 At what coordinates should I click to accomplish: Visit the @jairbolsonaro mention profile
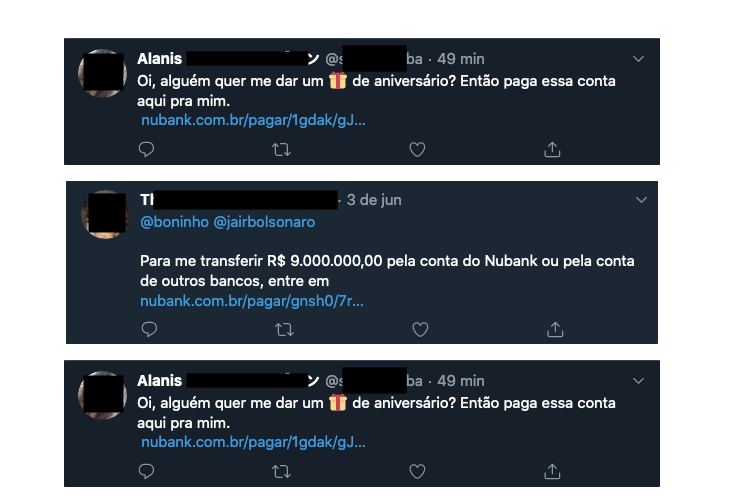click(264, 222)
